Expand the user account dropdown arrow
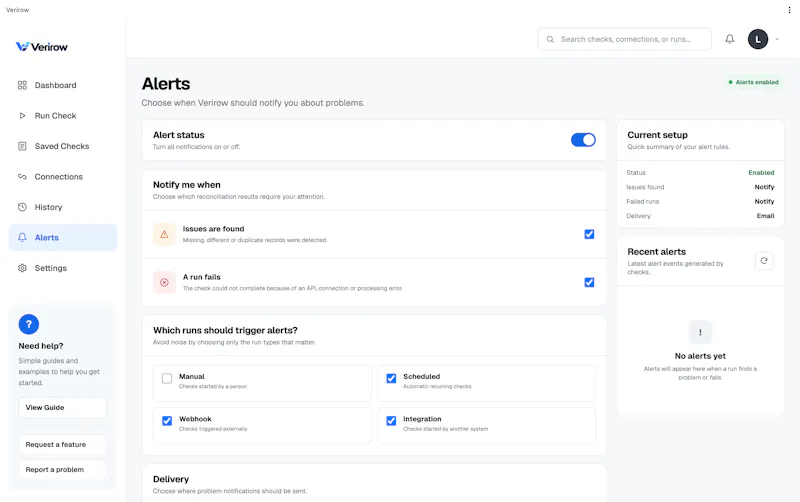The height and width of the screenshot is (502, 800). (x=777, y=39)
